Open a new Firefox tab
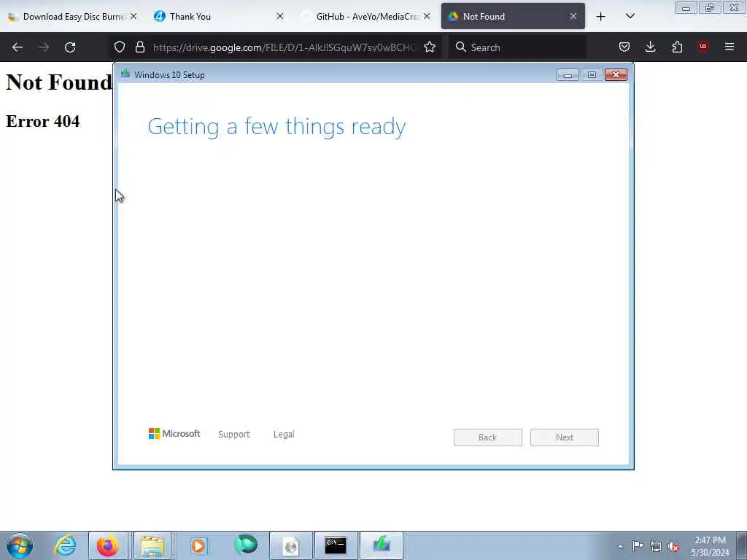The height and width of the screenshot is (560, 747). [x=601, y=17]
